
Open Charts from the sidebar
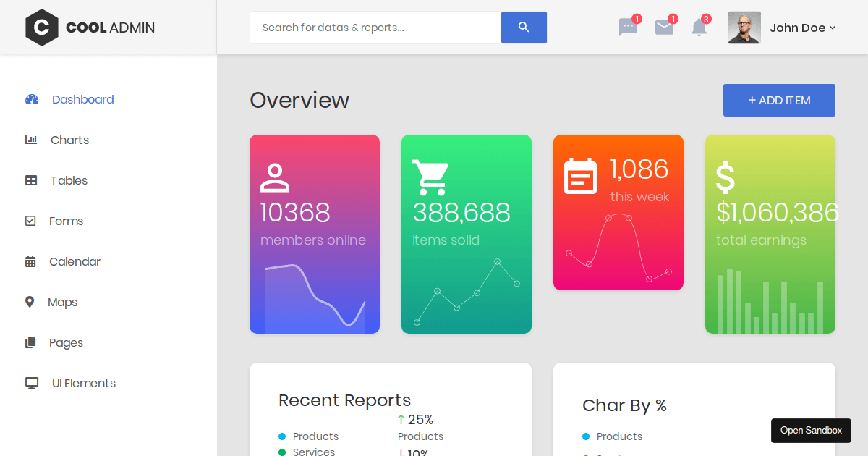pyautogui.click(x=69, y=140)
